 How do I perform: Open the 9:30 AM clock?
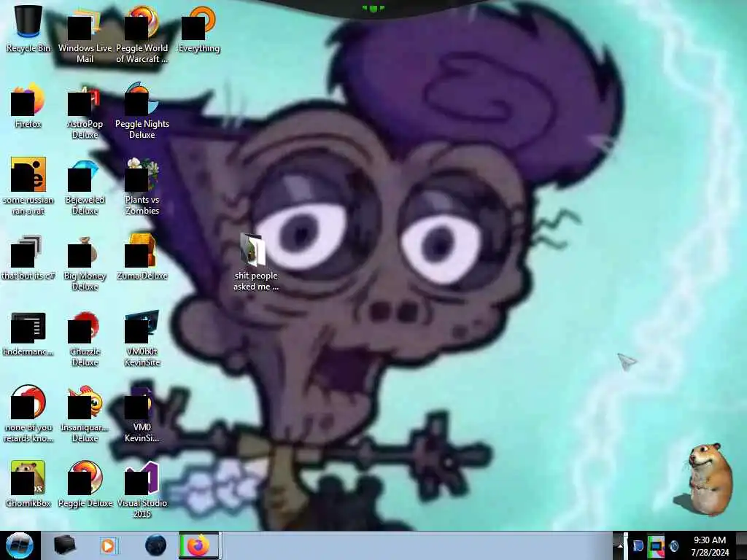[710, 545]
